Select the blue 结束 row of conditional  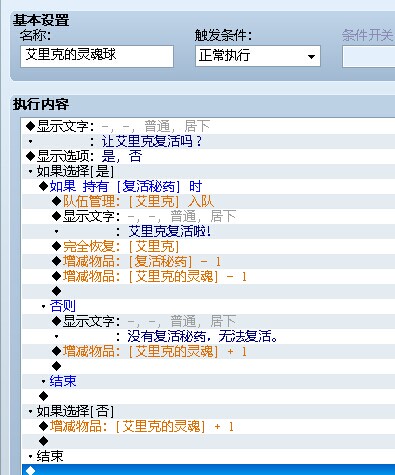tap(208, 381)
